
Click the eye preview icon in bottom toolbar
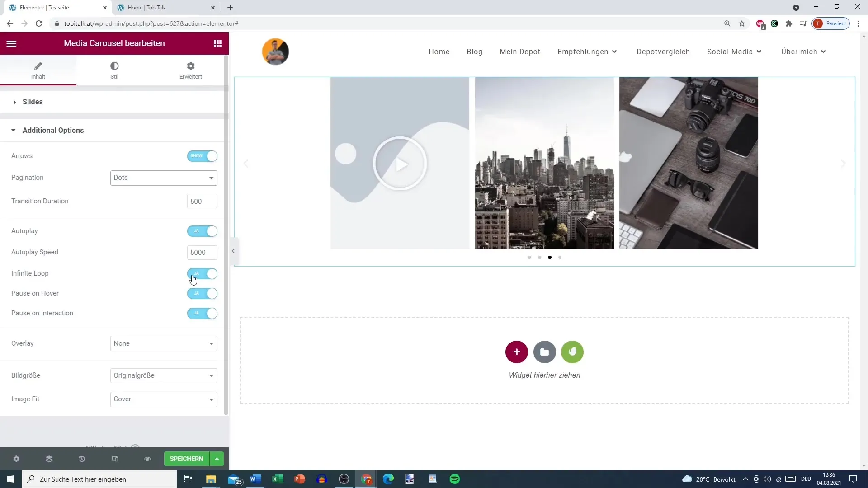147,459
